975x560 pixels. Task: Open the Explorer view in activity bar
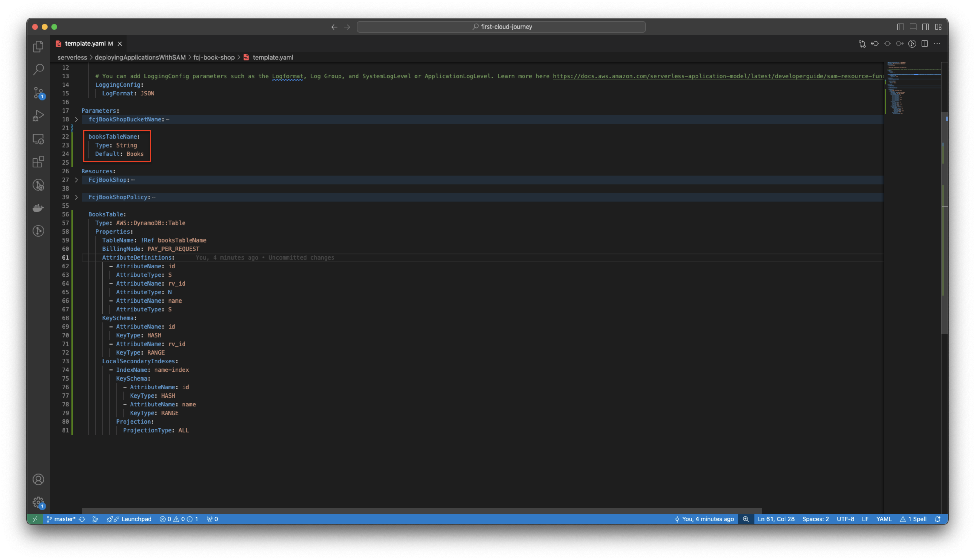tap(38, 46)
